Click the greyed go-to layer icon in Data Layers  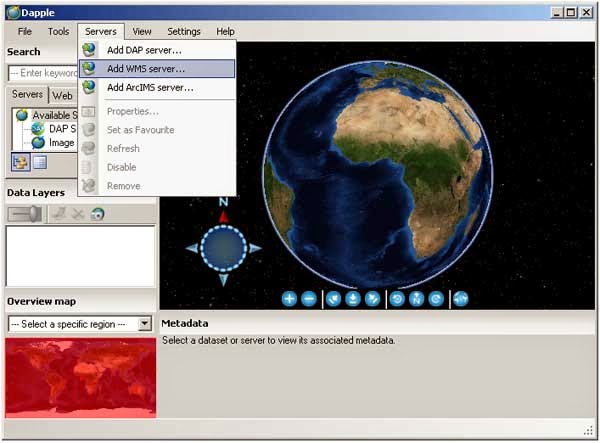click(x=59, y=214)
